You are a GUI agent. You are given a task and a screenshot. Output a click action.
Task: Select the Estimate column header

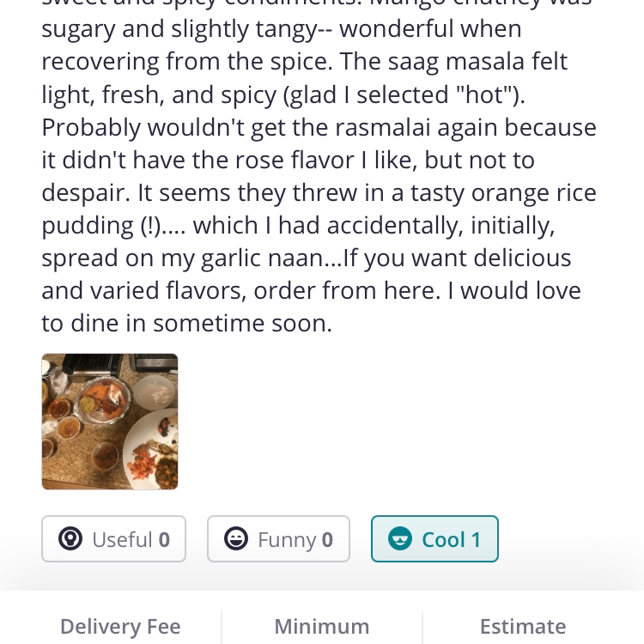[x=522, y=627]
